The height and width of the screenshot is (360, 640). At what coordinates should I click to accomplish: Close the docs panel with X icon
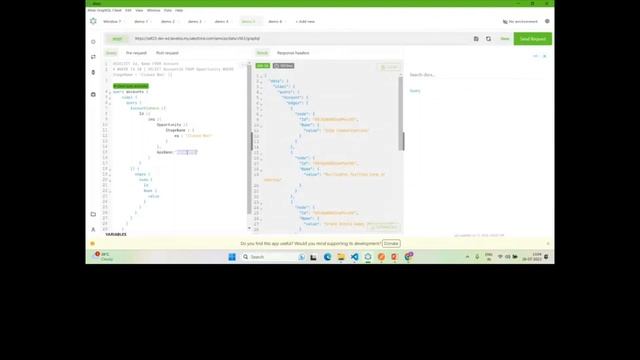[x=544, y=56]
